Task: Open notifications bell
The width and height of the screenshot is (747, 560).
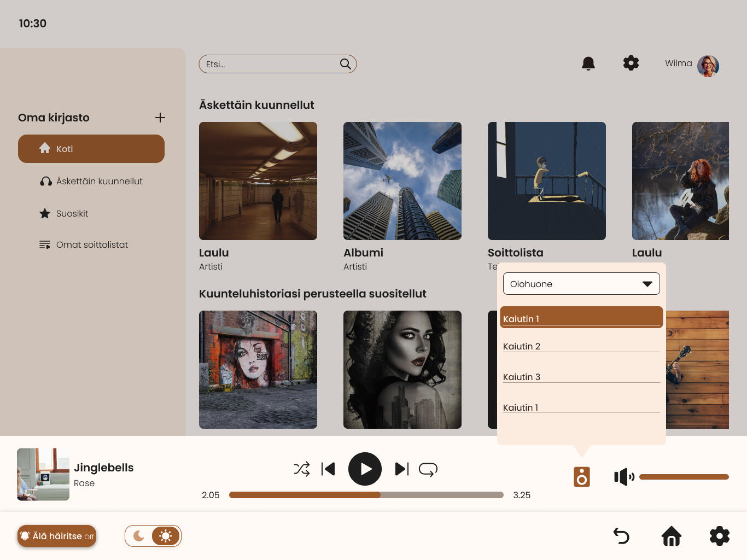Action: 588,63
